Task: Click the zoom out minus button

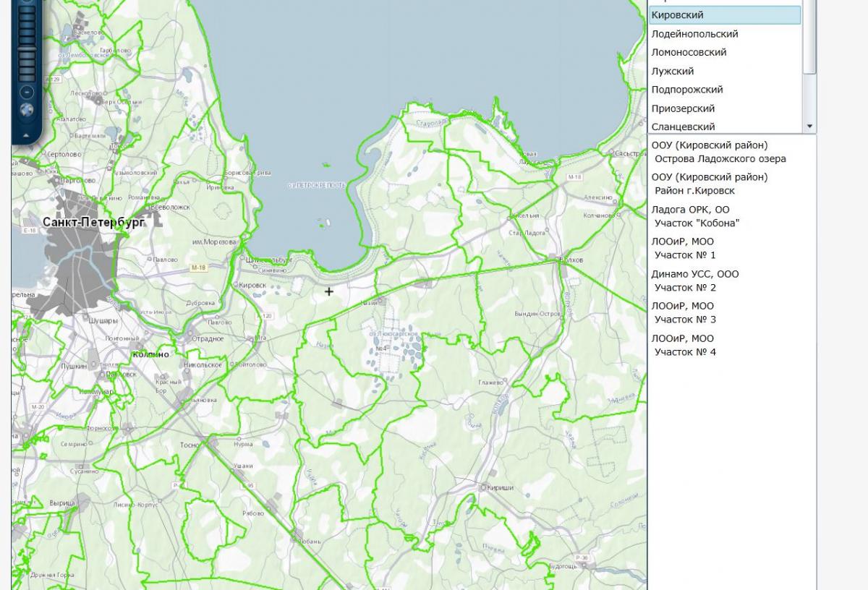Action: coord(27,92)
